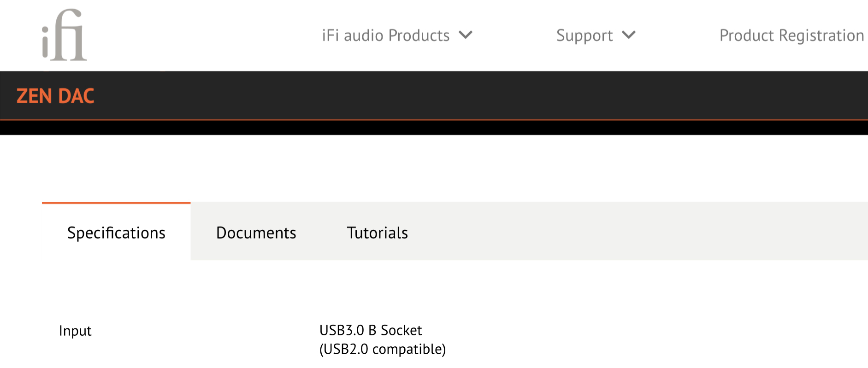
Task: Click the dark banner beside ZEN DAC
Action: (479, 96)
